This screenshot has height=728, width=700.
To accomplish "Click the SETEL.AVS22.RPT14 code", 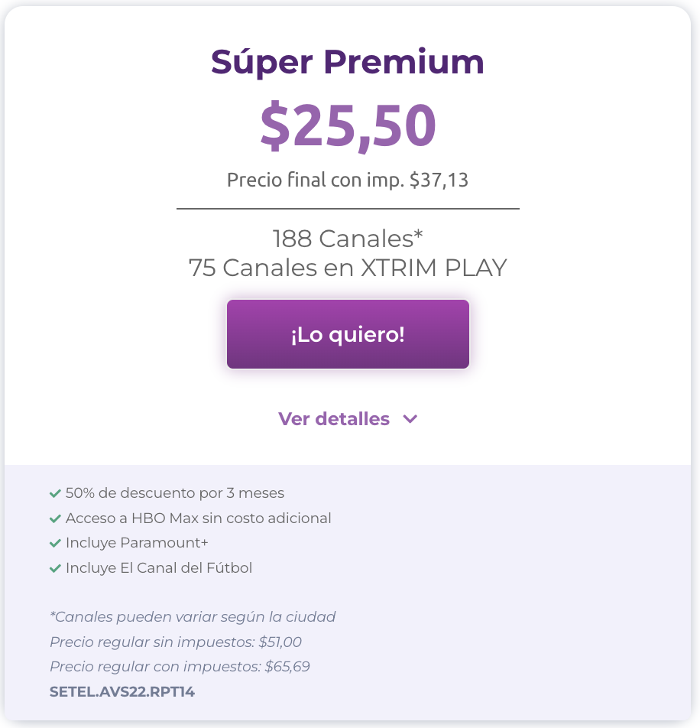I will pos(122,692).
